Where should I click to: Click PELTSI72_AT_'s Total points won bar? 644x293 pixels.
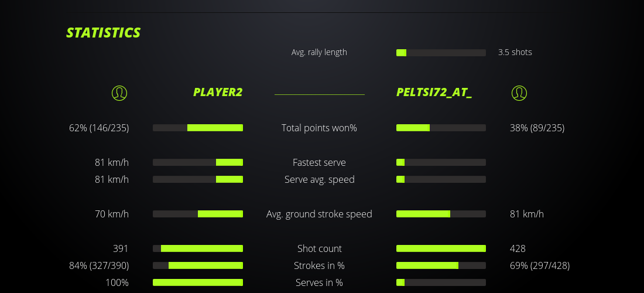pyautogui.click(x=441, y=128)
